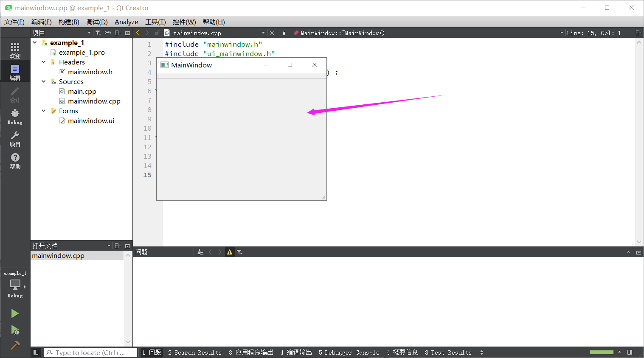Click the project tree filter icon
Image resolution: width=644 pixels, height=358 pixels.
(98, 33)
